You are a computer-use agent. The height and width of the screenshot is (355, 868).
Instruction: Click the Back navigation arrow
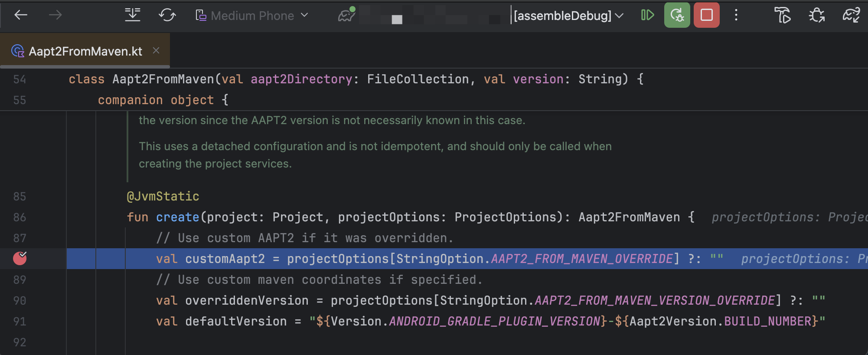20,16
